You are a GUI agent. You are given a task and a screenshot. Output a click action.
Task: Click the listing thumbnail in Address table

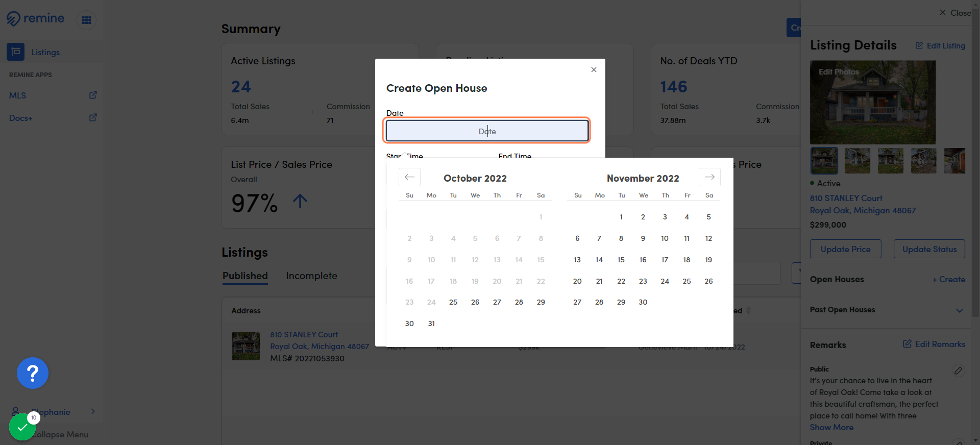[246, 346]
